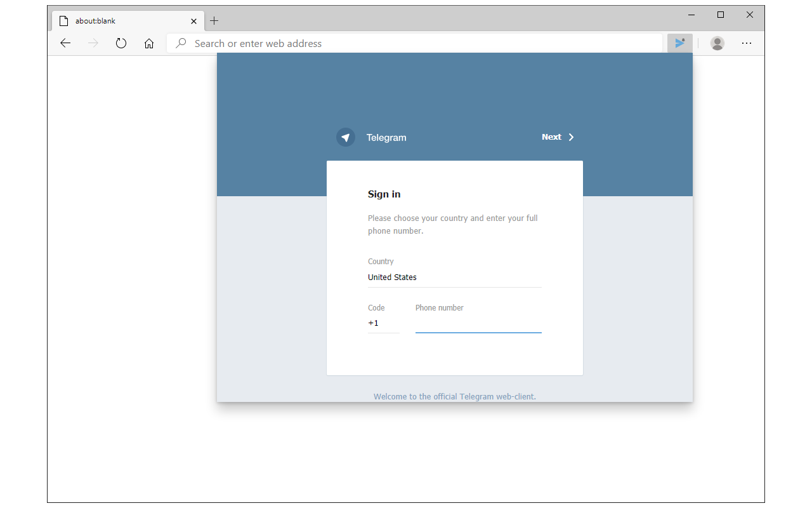
Task: Click the Telegram paper plane logo
Action: 346,137
